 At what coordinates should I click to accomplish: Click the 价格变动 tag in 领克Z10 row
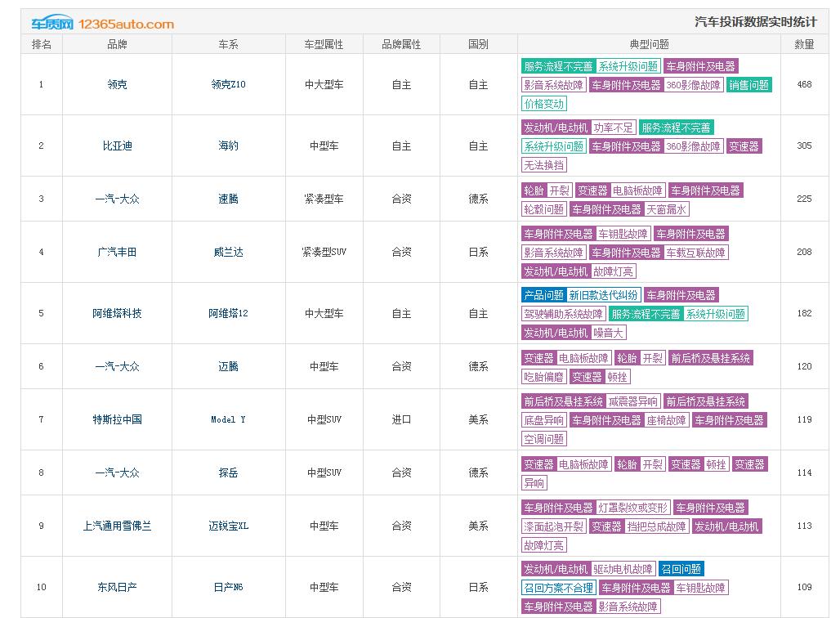(543, 104)
